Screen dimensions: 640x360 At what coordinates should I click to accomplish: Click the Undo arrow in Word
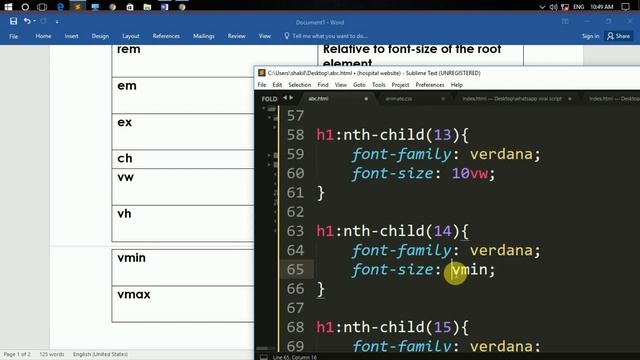pos(27,21)
